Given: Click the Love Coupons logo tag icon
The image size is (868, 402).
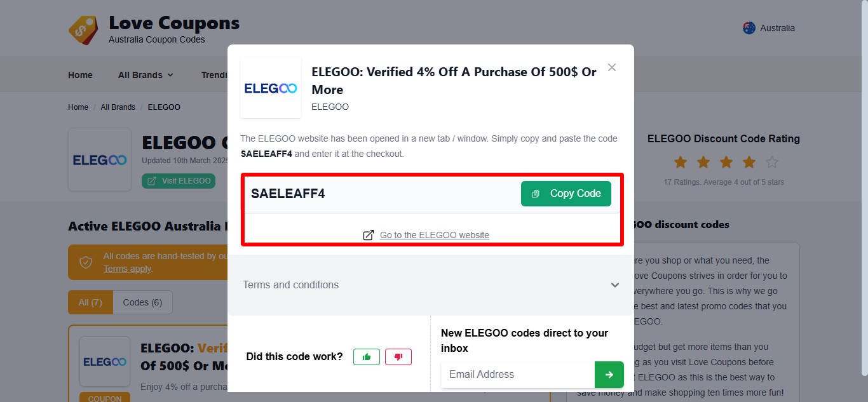Looking at the screenshot, I should [x=83, y=30].
